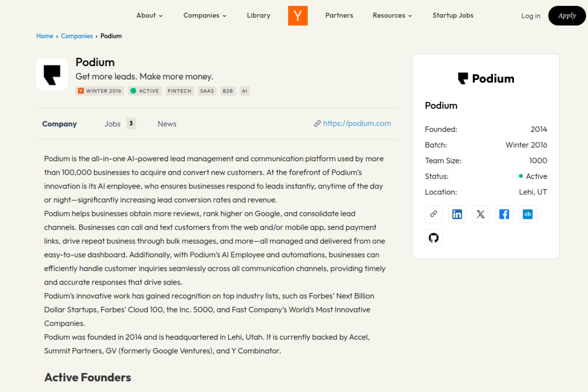Go to Home via breadcrumb
The image size is (588, 392).
(x=45, y=36)
